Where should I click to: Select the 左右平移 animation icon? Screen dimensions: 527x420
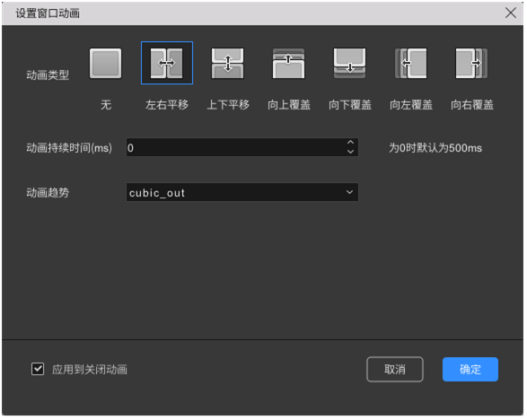pyautogui.click(x=167, y=63)
